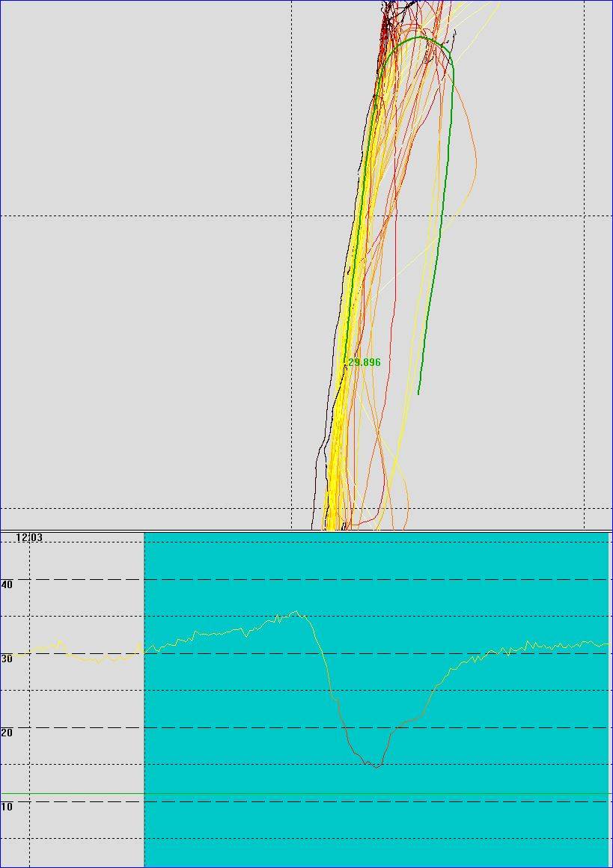The width and height of the screenshot is (613, 868).
Task: Click the green 29.896 lap time label
Action: [x=364, y=362]
